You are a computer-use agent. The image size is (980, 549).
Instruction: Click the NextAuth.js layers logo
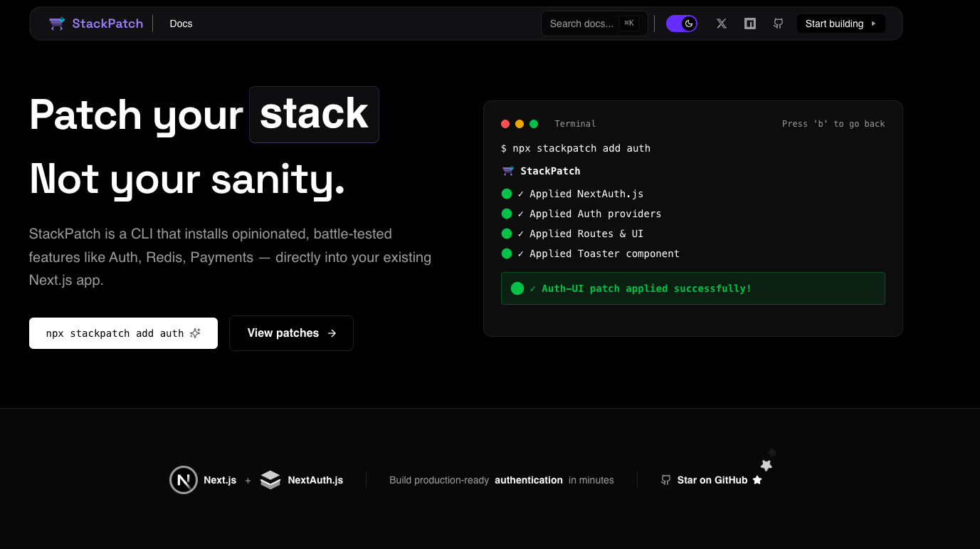pyautogui.click(x=270, y=480)
